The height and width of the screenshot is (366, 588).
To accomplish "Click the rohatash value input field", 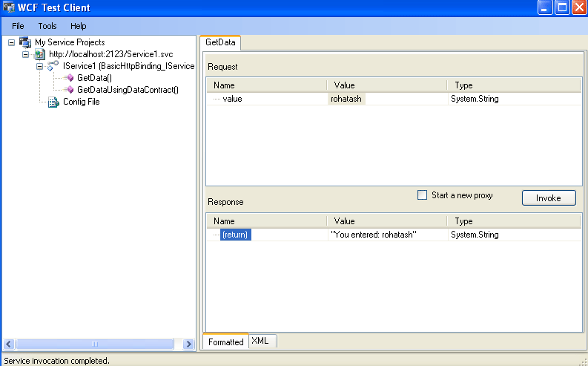I will coord(346,99).
